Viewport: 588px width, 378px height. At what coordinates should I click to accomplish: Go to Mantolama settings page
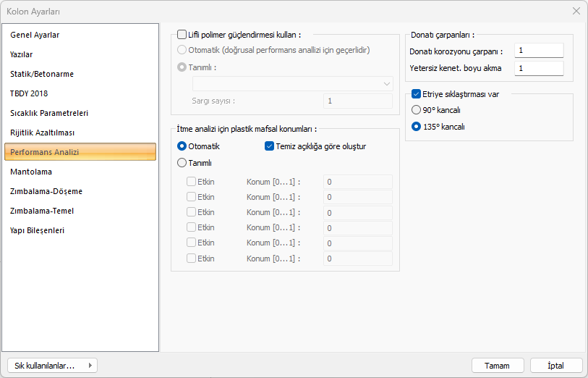click(x=31, y=172)
